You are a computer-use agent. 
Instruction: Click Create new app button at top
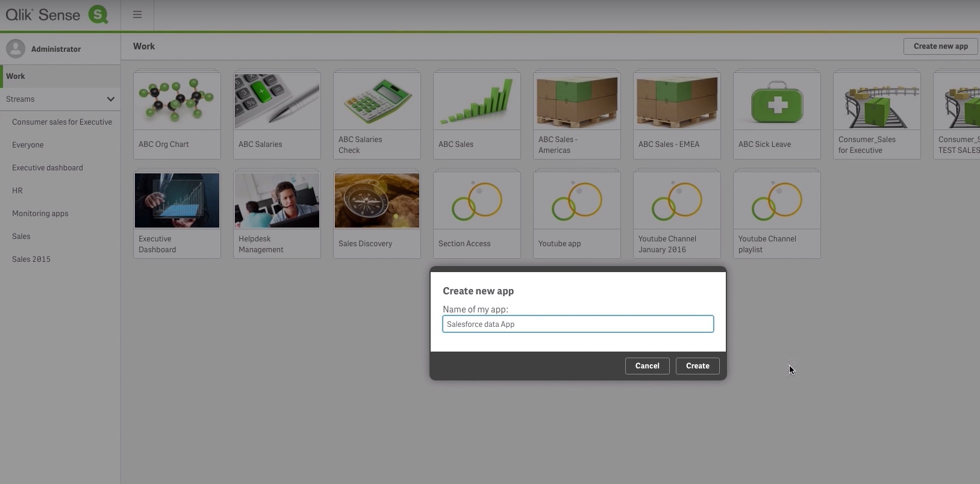(940, 46)
